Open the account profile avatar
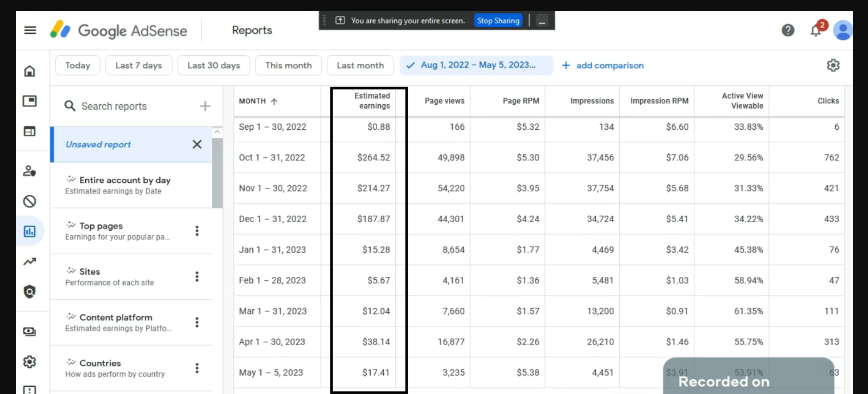 coord(843,30)
